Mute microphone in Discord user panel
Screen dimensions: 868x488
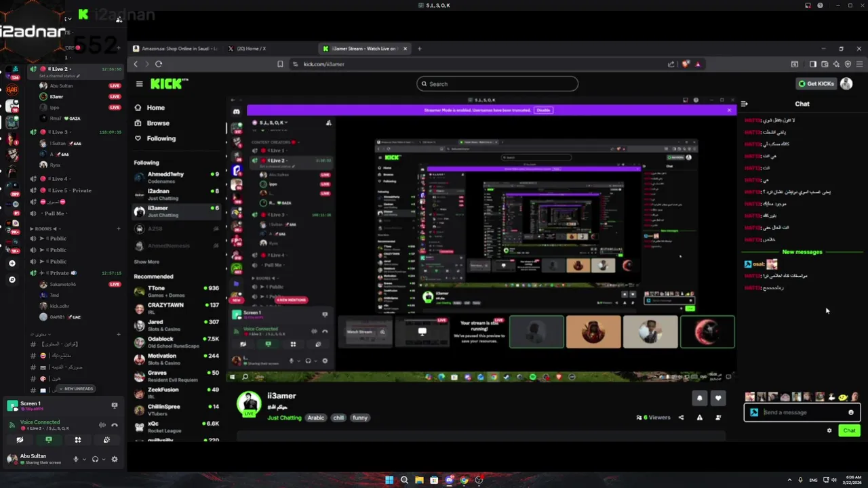(76, 459)
